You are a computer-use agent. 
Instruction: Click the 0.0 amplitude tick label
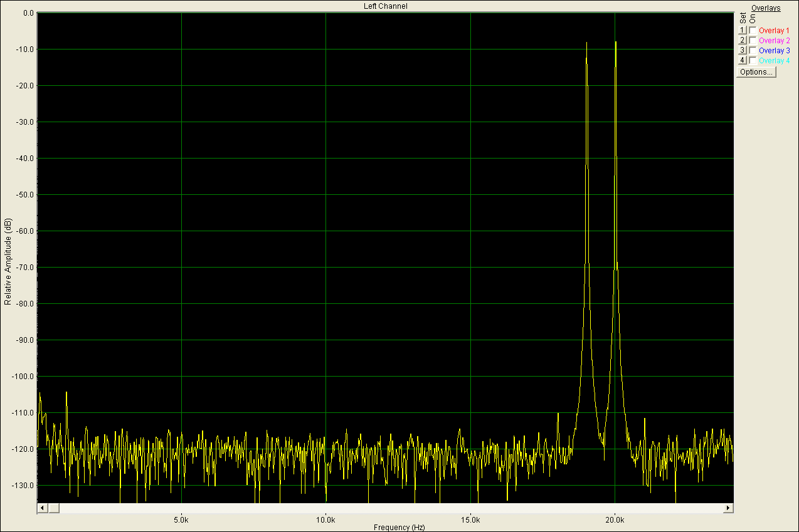pos(28,13)
